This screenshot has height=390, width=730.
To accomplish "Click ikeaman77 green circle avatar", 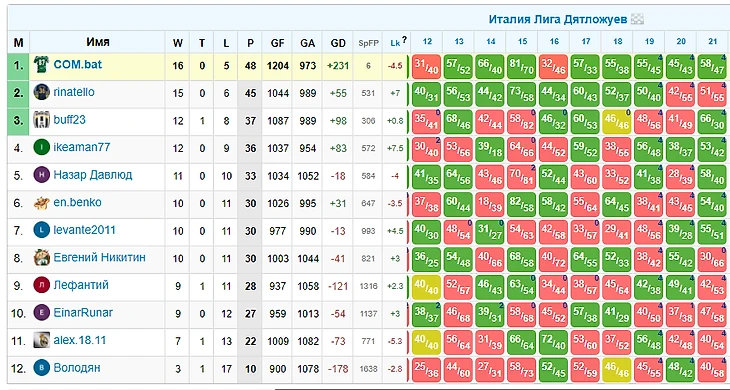I will click(x=41, y=148).
